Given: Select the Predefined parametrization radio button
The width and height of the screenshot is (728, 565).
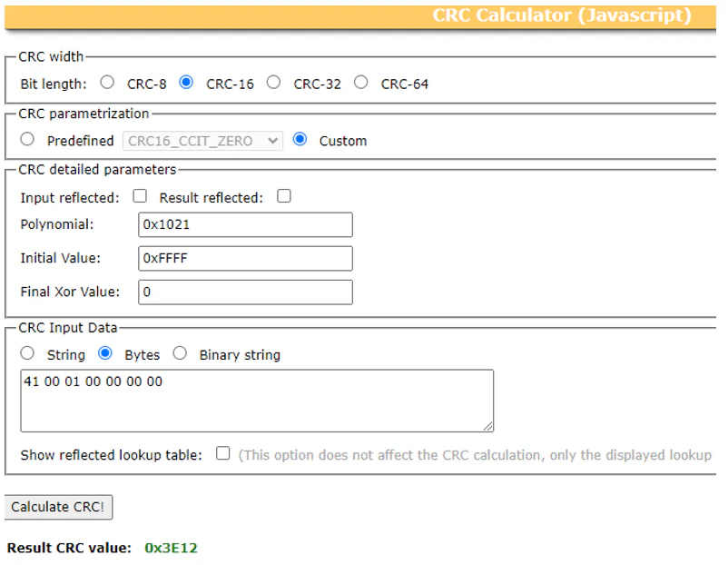Looking at the screenshot, I should click(x=27, y=139).
